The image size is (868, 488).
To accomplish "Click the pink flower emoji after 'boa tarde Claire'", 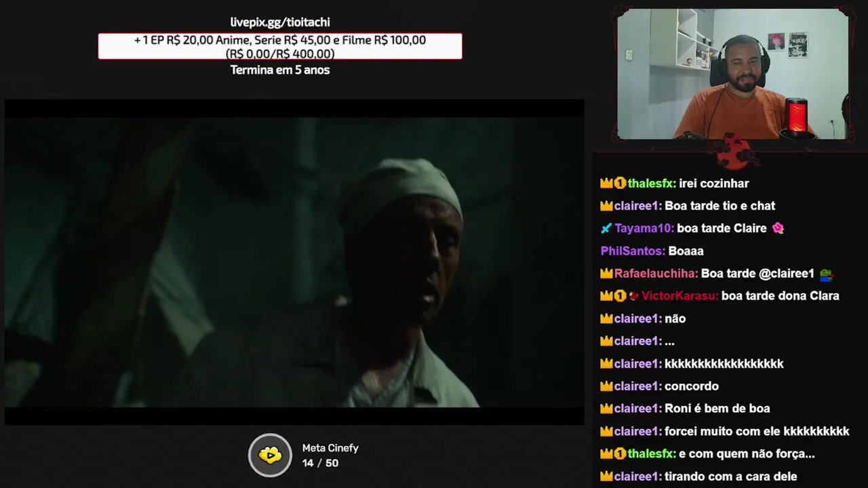I will [778, 228].
